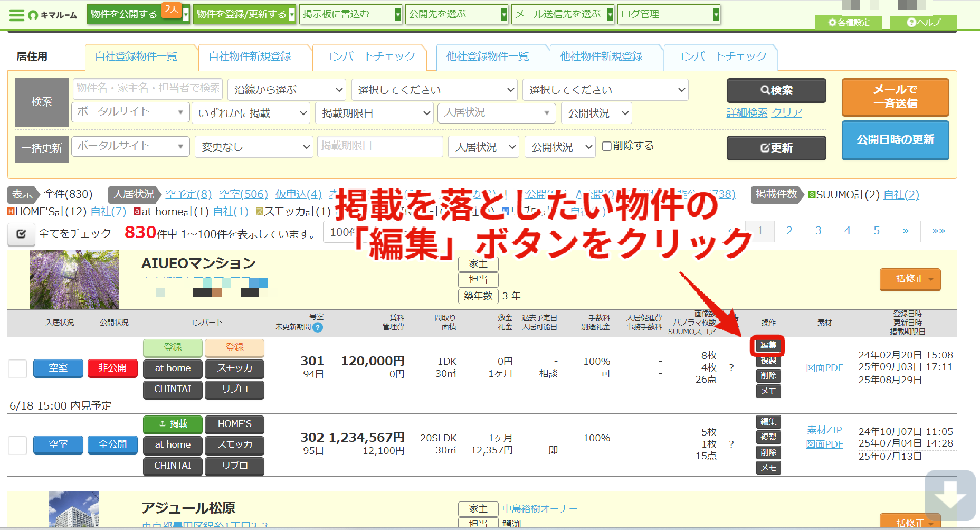Click the HOME'S button for room 302
Image resolution: width=980 pixels, height=530 pixels.
click(234, 424)
